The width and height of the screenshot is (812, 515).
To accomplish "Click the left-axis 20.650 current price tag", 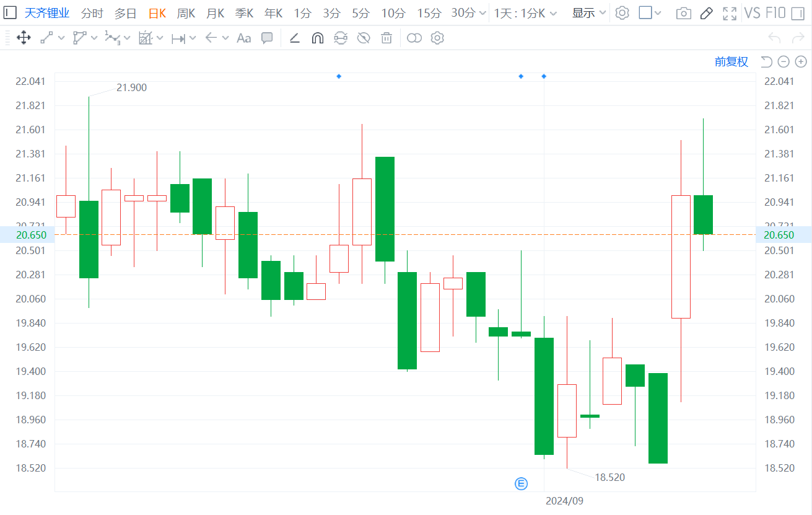I will click(27, 235).
